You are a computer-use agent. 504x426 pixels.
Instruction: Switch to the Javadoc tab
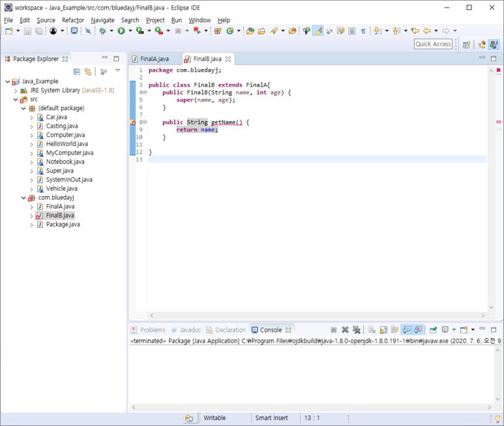186,330
